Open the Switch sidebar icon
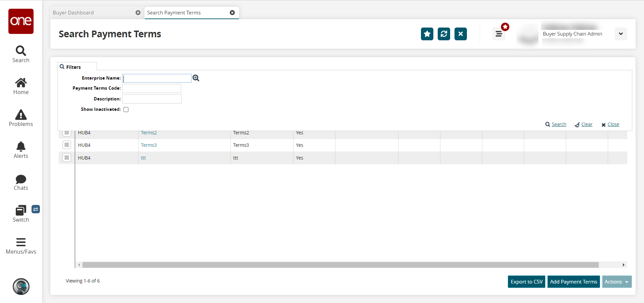Viewport: 644px width, 303px height. pos(21,214)
